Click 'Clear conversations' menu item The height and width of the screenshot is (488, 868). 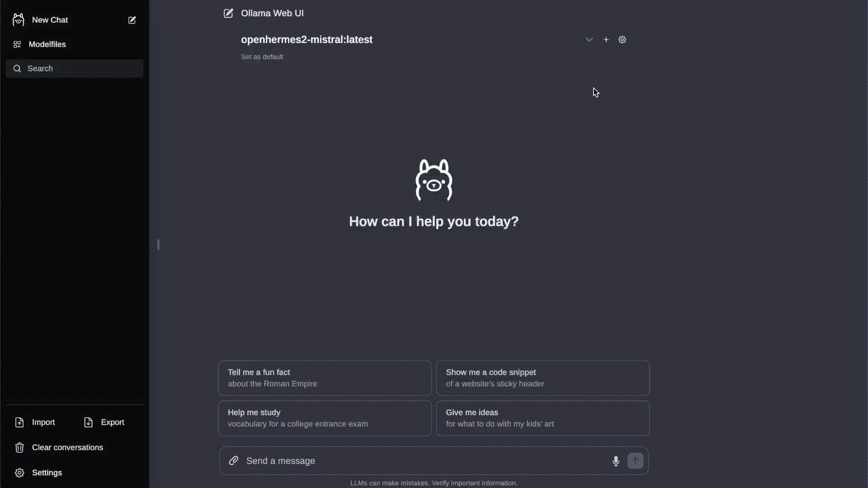click(67, 447)
